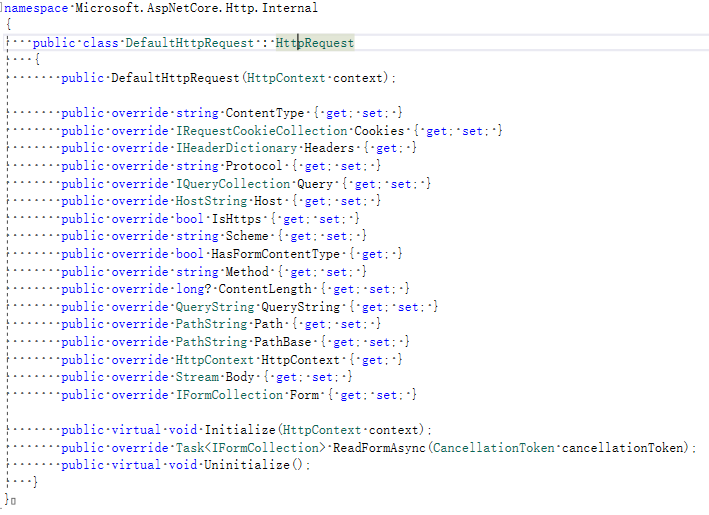Click the DefaultHttpRequest class name in the class declaration

(189, 43)
